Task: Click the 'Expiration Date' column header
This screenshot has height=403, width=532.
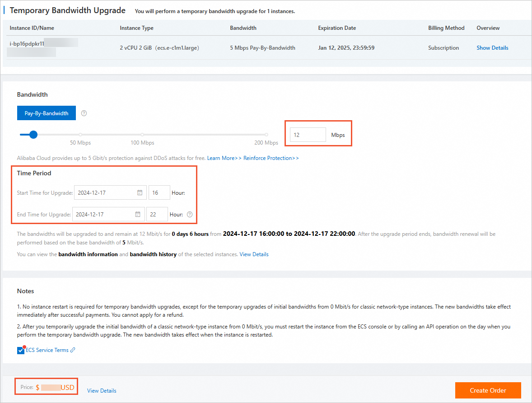Action: coord(337,28)
